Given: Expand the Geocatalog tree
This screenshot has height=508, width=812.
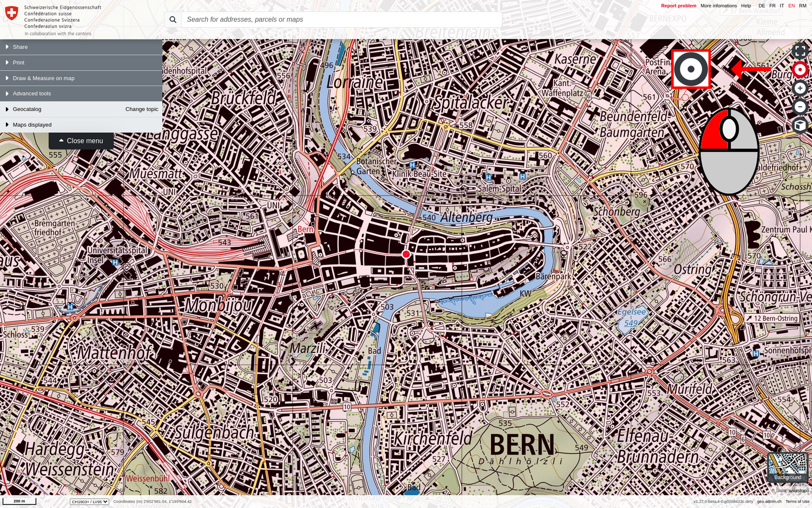Looking at the screenshot, I should [x=26, y=109].
